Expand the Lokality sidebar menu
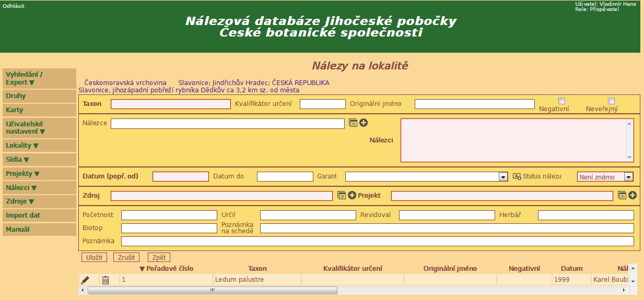 click(22, 146)
